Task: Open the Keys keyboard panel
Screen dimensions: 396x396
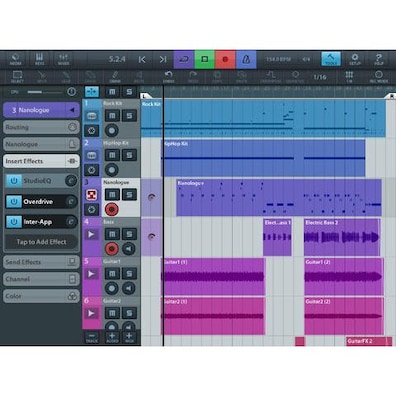Action: pos(39,59)
